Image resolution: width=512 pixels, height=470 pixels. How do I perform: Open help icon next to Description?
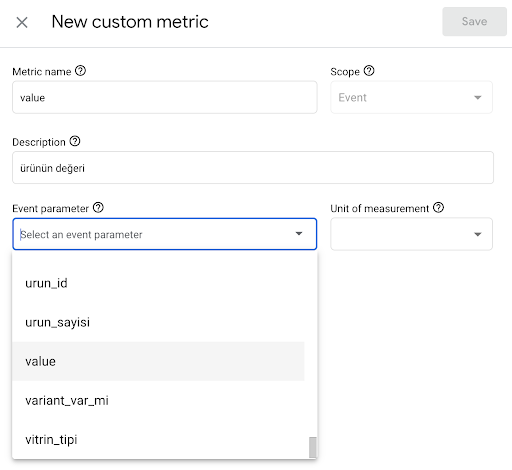[x=75, y=141]
